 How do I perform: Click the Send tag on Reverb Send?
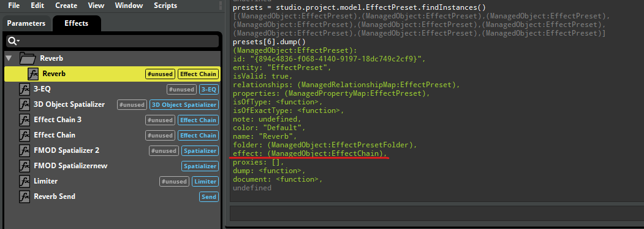coord(209,196)
